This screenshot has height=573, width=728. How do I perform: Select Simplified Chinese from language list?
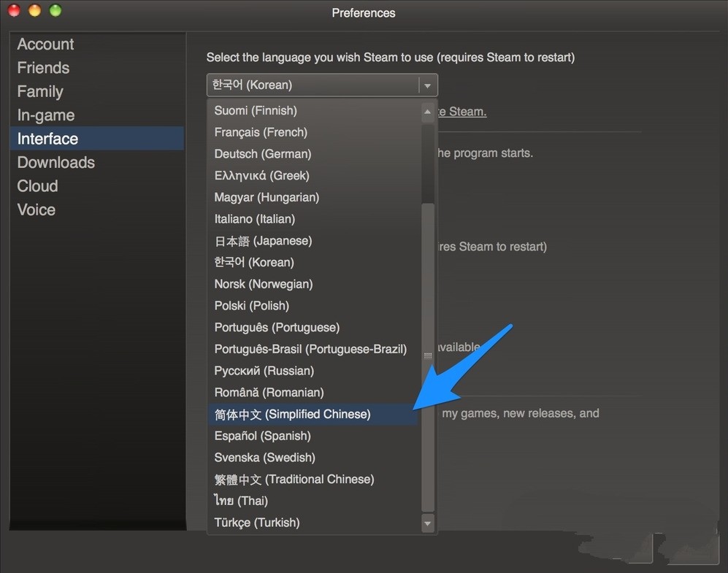click(x=293, y=415)
